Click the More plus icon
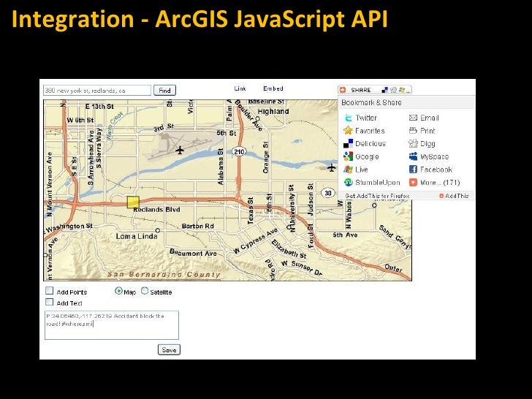The width and height of the screenshot is (532, 399). 413,183
